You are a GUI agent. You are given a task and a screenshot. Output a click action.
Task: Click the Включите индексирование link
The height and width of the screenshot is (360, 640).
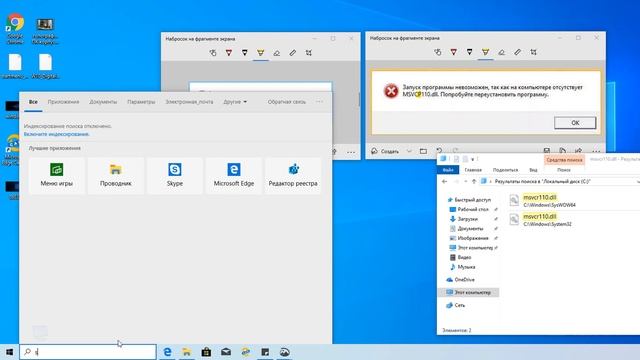[56, 134]
